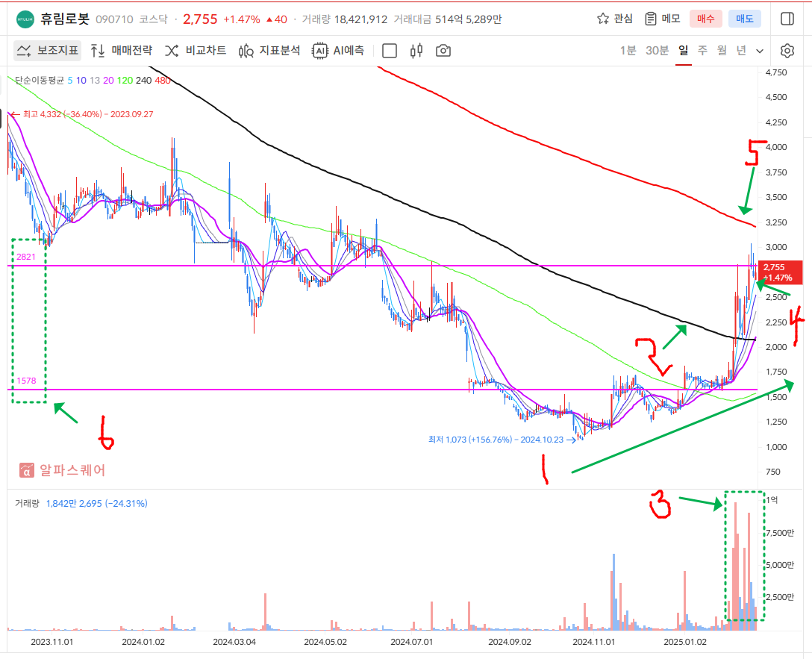
Task: Click the 코스닥 market label
Action: pyautogui.click(x=154, y=19)
